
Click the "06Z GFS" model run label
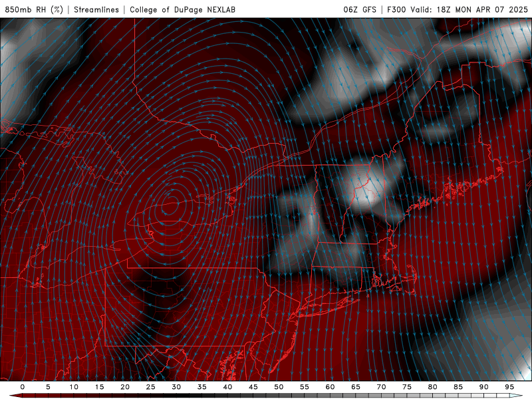(x=360, y=9)
